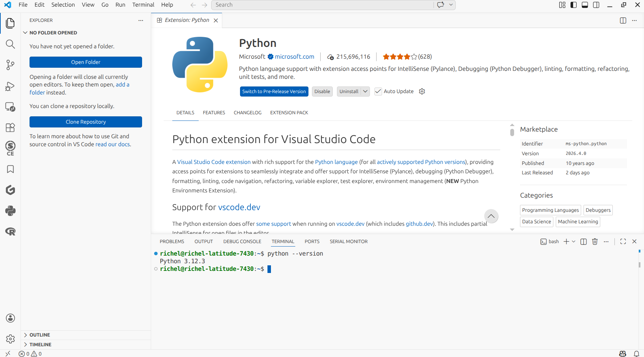Open the Copilot chat icon in title bar

tap(440, 5)
